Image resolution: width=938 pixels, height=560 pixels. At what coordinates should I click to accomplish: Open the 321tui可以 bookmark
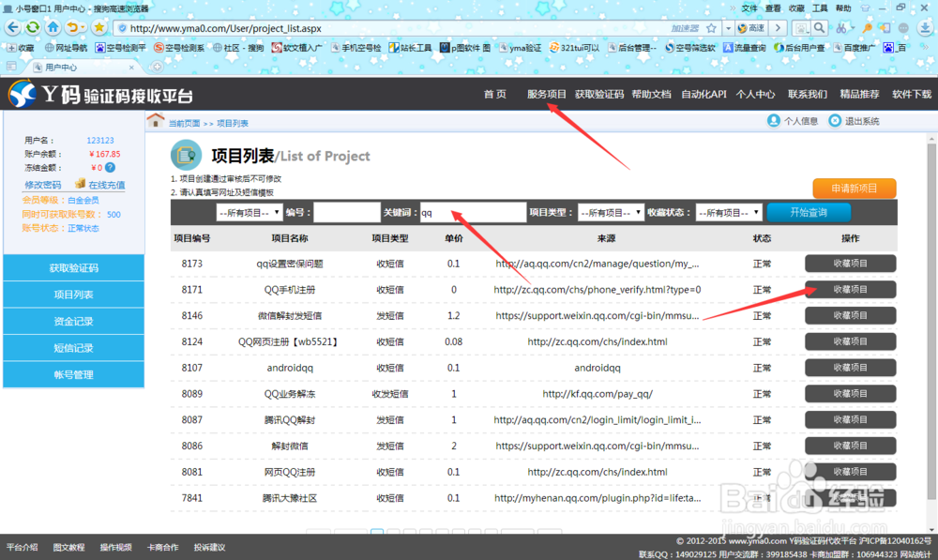pos(574,48)
